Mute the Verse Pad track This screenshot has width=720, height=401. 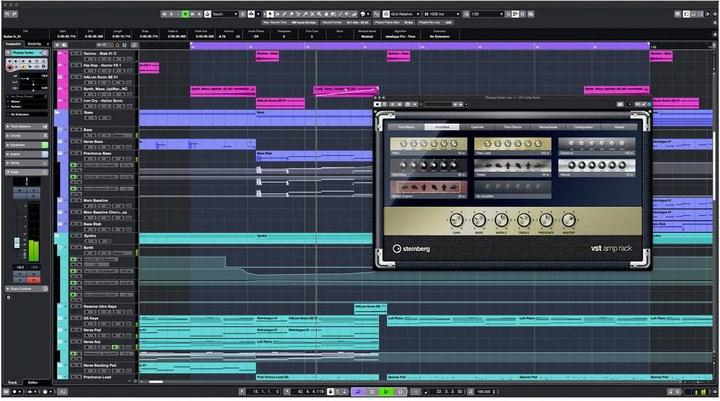click(x=73, y=330)
